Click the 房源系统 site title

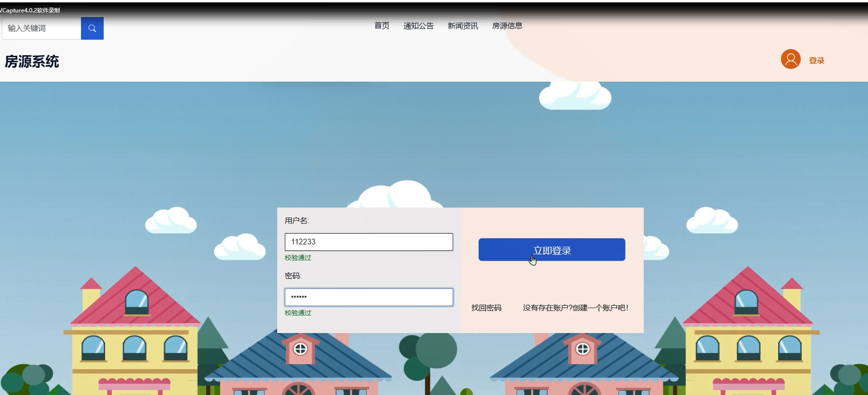(x=32, y=62)
